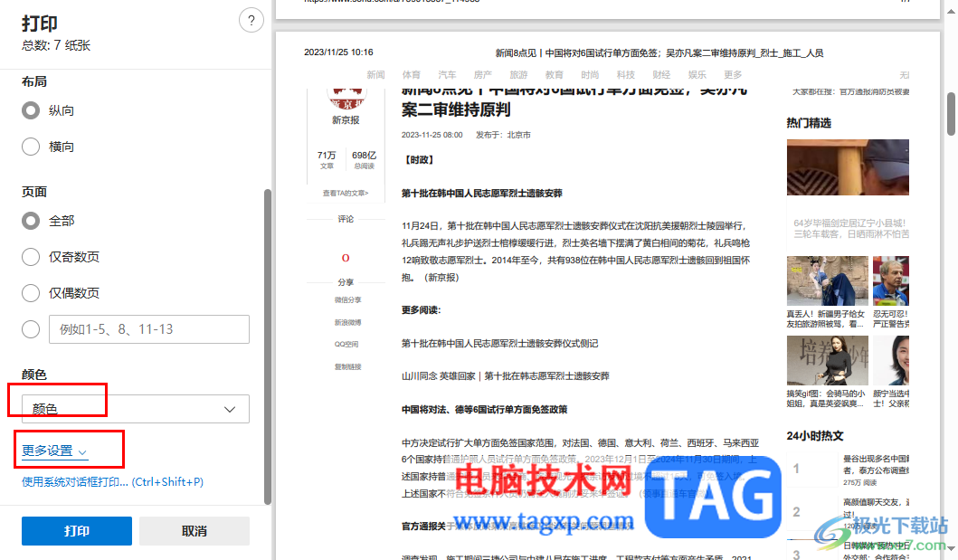Switch to the 体育 channel tab

point(411,75)
